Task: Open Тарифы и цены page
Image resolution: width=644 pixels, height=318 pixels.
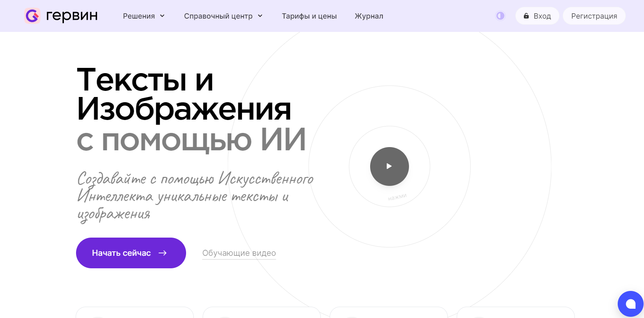Action: click(309, 16)
